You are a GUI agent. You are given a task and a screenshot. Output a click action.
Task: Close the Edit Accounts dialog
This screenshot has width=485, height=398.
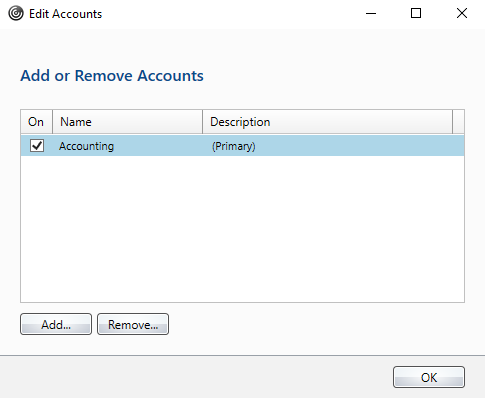point(462,14)
